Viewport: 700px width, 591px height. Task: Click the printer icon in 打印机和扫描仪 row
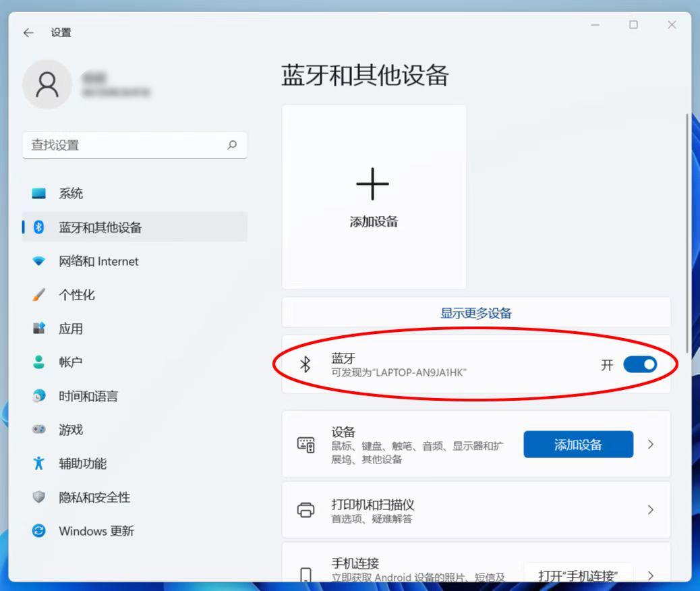tap(305, 509)
